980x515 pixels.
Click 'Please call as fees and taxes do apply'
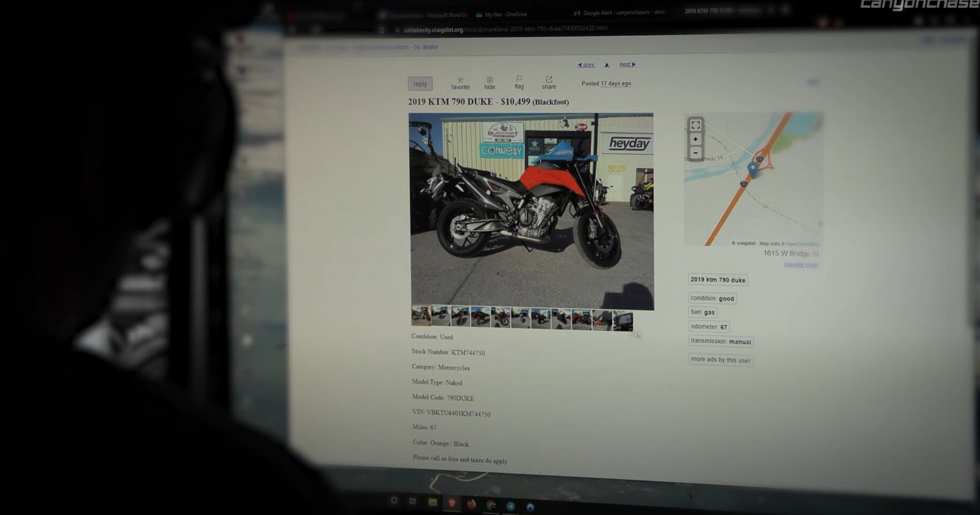click(460, 459)
